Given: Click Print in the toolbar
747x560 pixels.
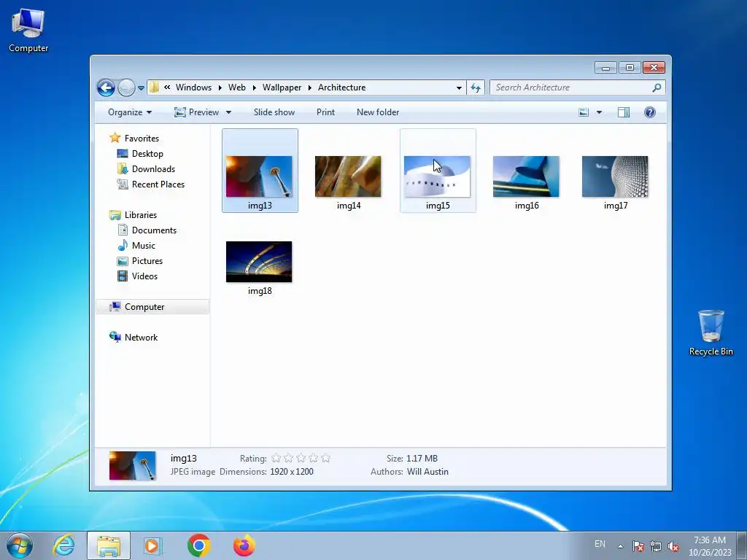Looking at the screenshot, I should pyautogui.click(x=325, y=112).
